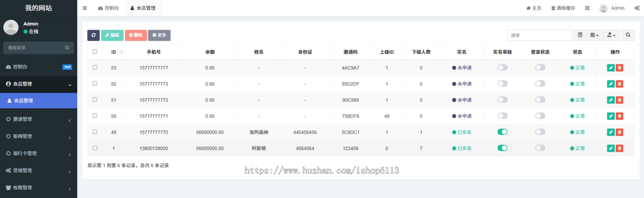Expand the 常规管理 sidebar menu
644x198 pixels.
(39, 171)
